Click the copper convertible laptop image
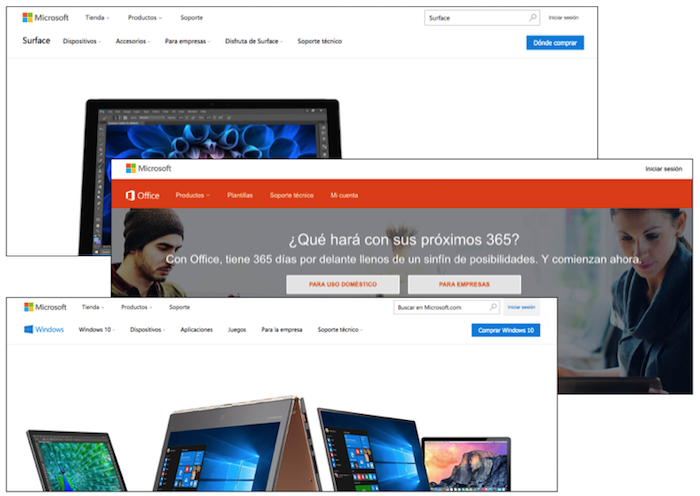700x496 pixels. click(x=237, y=444)
